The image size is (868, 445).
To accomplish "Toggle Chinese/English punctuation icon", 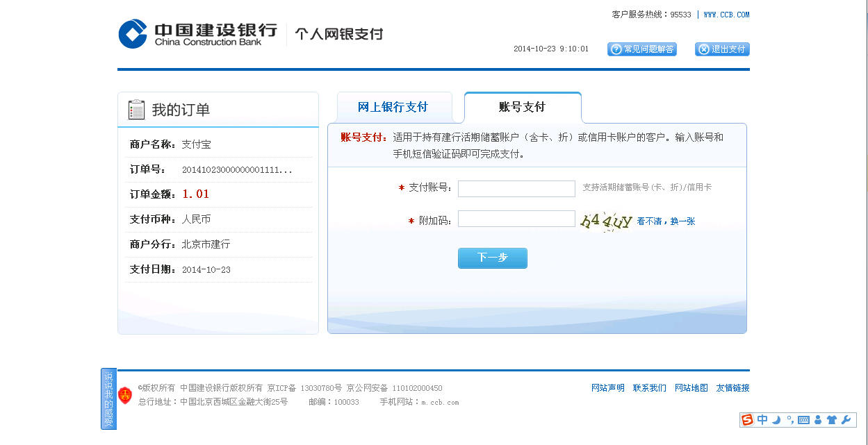I will [790, 420].
